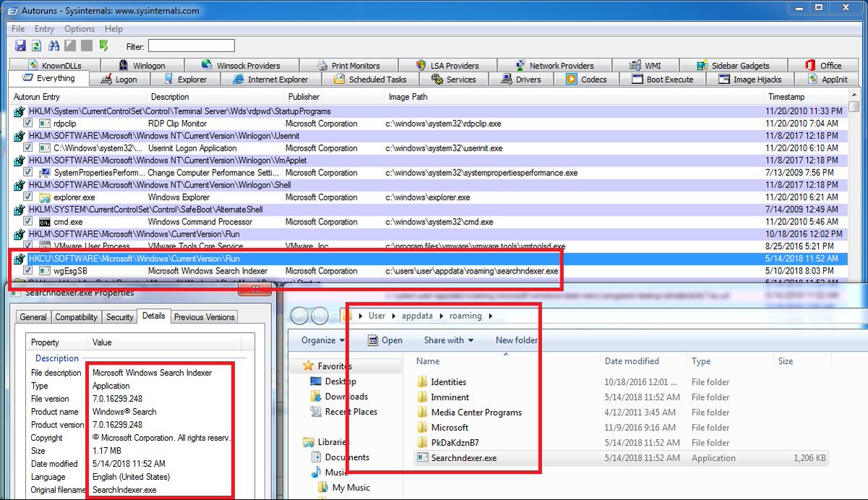Expand breadcrumb arrow after roaming
Image resolution: width=868 pixels, height=500 pixels.
pyautogui.click(x=490, y=316)
